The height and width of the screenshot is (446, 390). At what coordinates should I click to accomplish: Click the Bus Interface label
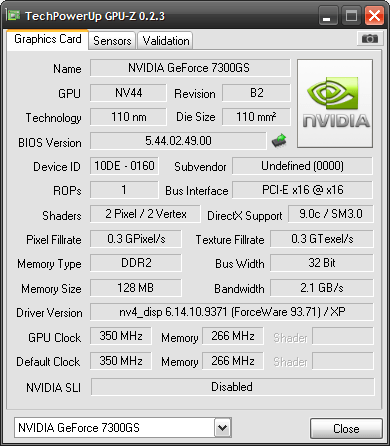tap(197, 191)
